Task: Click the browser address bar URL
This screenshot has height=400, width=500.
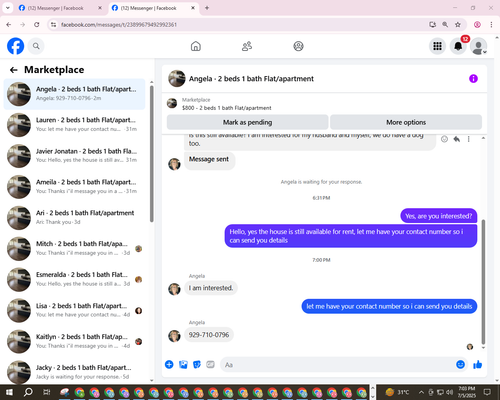Action: click(119, 25)
